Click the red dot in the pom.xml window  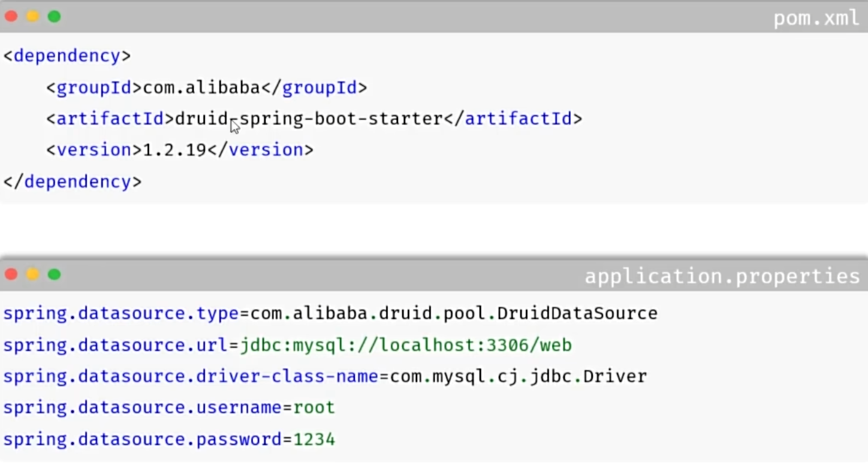point(11,16)
